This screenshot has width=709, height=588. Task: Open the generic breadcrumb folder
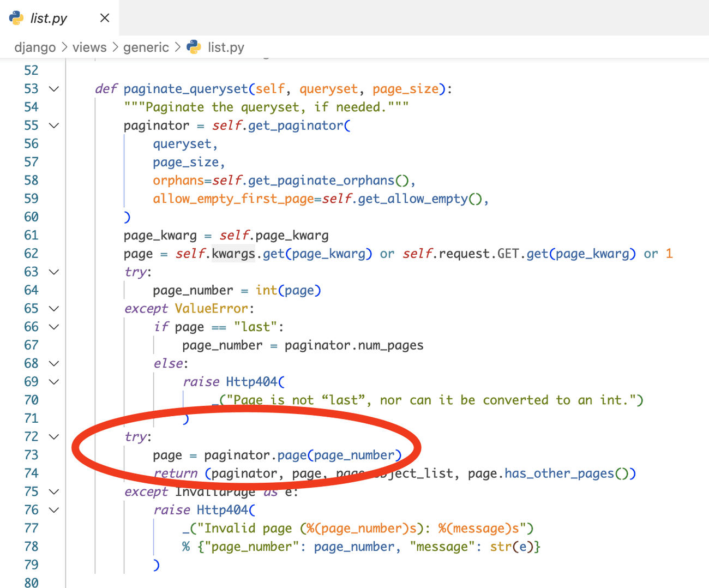point(146,47)
